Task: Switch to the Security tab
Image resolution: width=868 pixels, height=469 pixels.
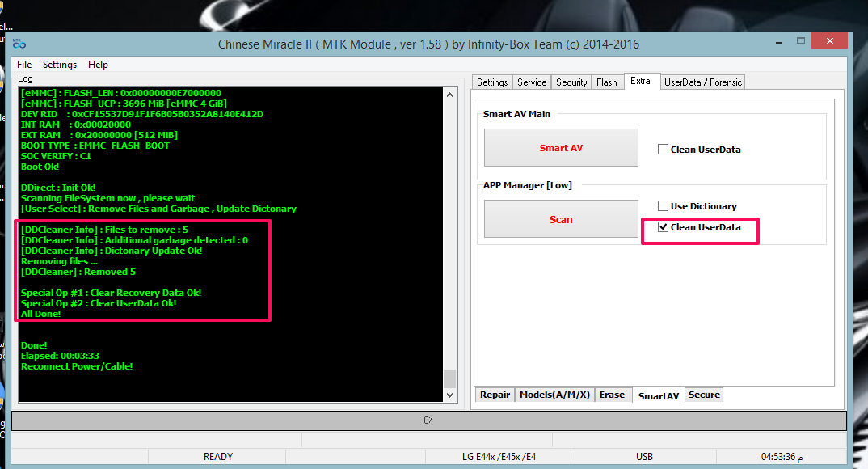Action: [x=571, y=82]
